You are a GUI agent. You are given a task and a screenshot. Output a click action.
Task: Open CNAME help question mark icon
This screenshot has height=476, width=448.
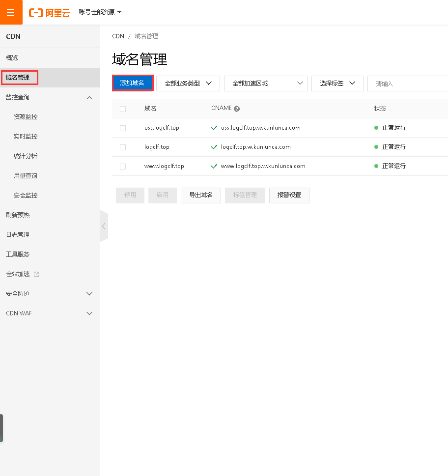coord(237,109)
